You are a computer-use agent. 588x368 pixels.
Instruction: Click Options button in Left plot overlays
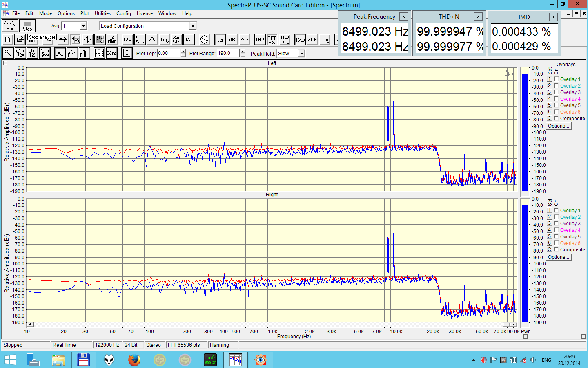[558, 126]
